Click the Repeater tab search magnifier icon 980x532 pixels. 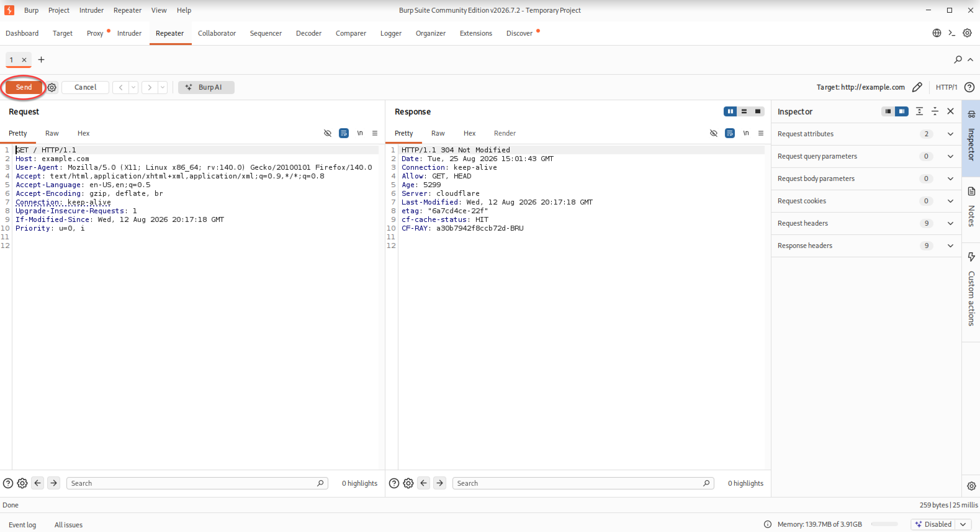(958, 59)
